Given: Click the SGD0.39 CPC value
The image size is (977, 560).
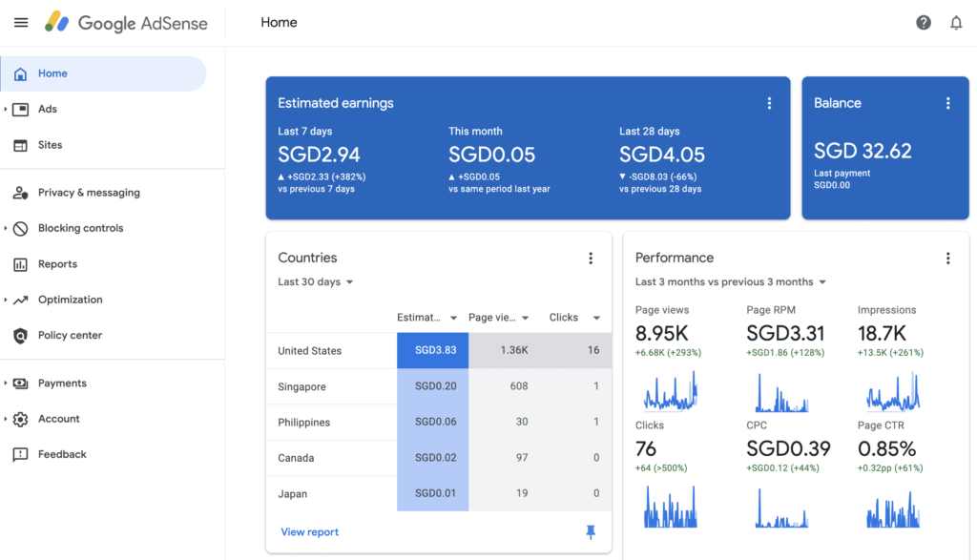Looking at the screenshot, I should point(788,448).
